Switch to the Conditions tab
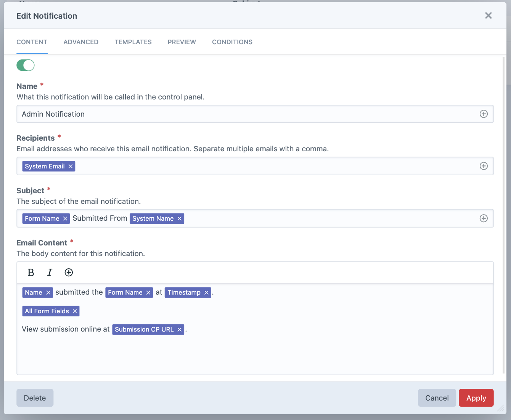This screenshot has height=420, width=511. pyautogui.click(x=232, y=42)
